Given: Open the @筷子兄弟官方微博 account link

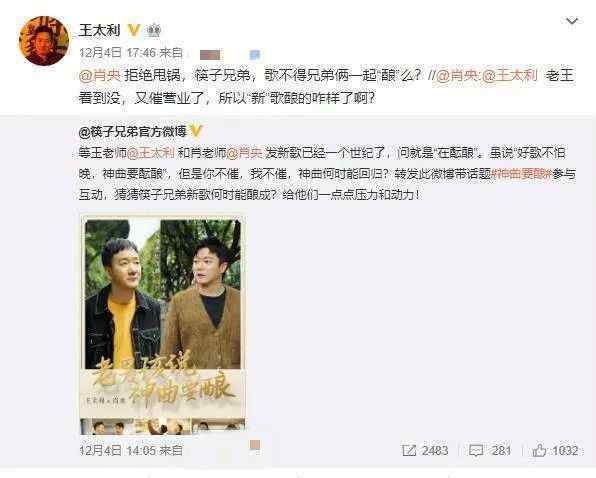Looking at the screenshot, I should click(x=133, y=131).
